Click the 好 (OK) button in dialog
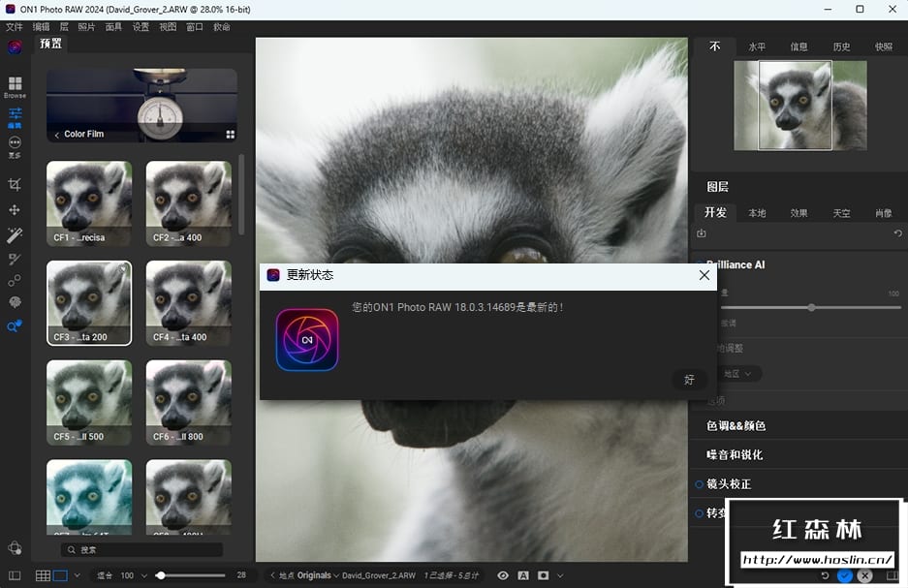The height and width of the screenshot is (588, 908). point(689,380)
